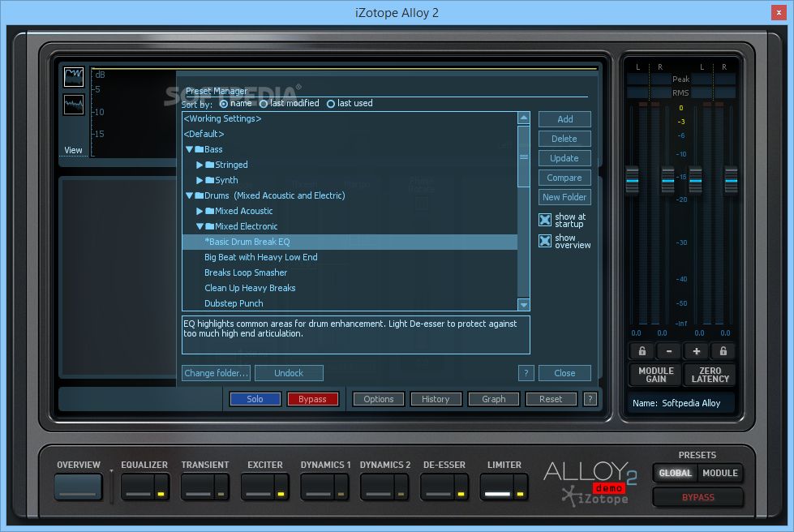Click the Bass folder icon
Screen dimensions: 794x532
[x=199, y=149]
